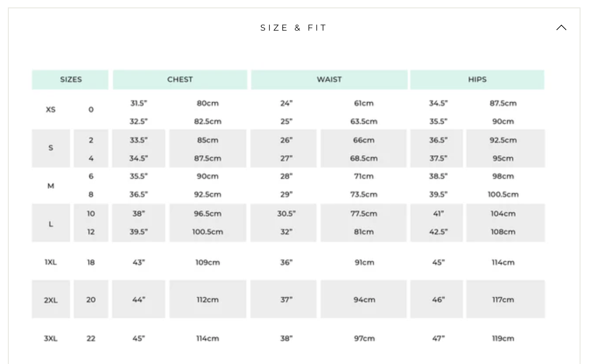Collapse the Size & Fit section chevron
Viewport: 591px width, 364px height.
click(x=561, y=28)
